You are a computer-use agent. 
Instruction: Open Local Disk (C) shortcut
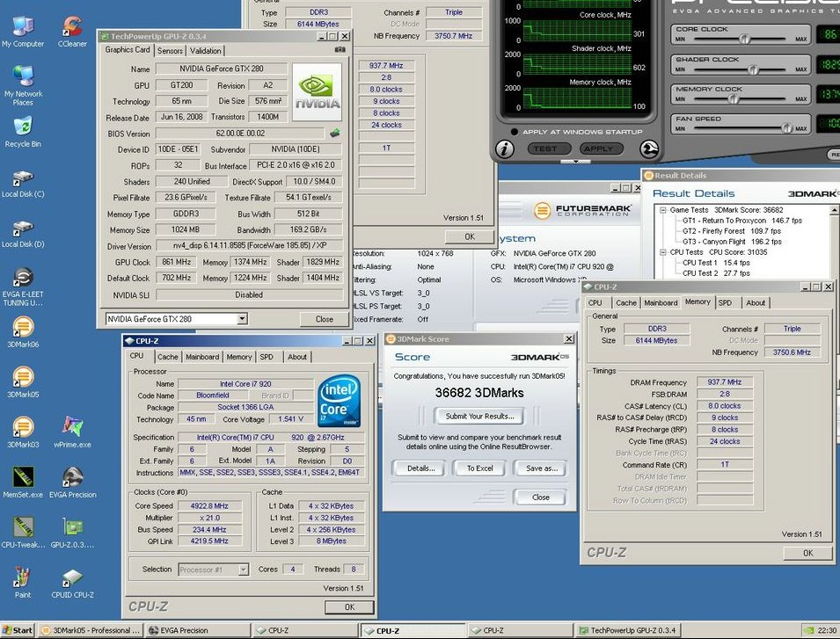[x=23, y=184]
